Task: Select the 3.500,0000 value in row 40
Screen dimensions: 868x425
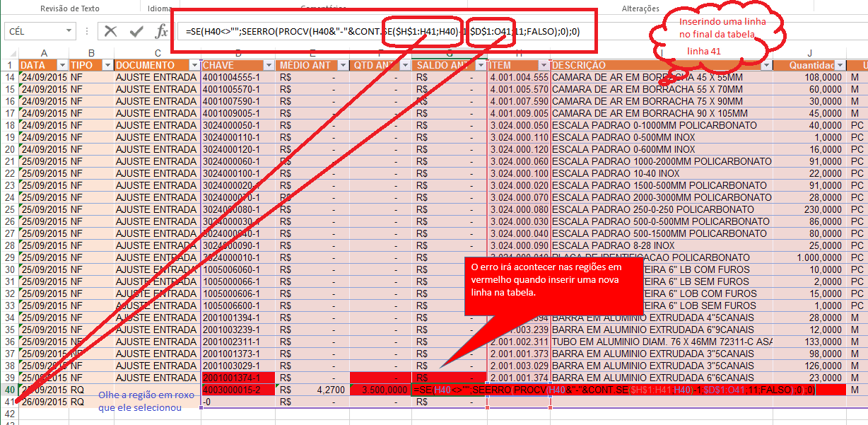Action: pyautogui.click(x=380, y=390)
